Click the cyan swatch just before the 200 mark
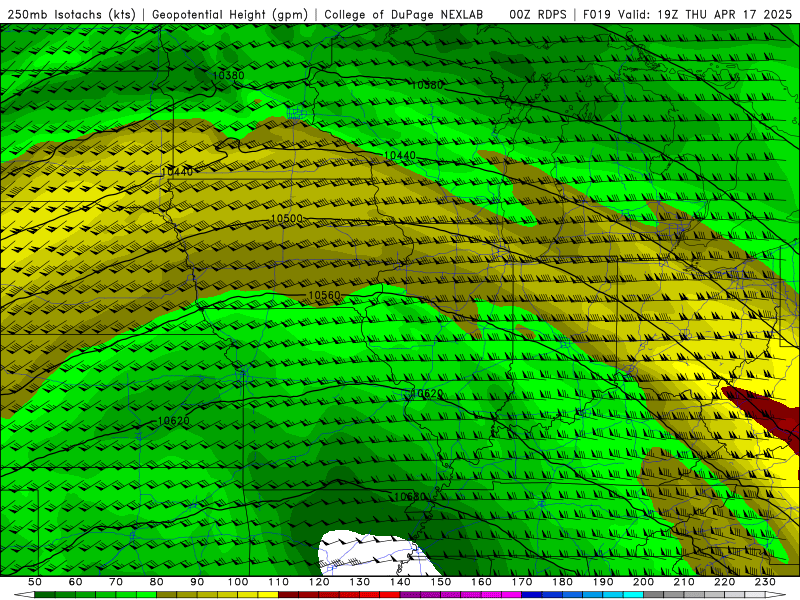The height and width of the screenshot is (600, 800). [633, 595]
